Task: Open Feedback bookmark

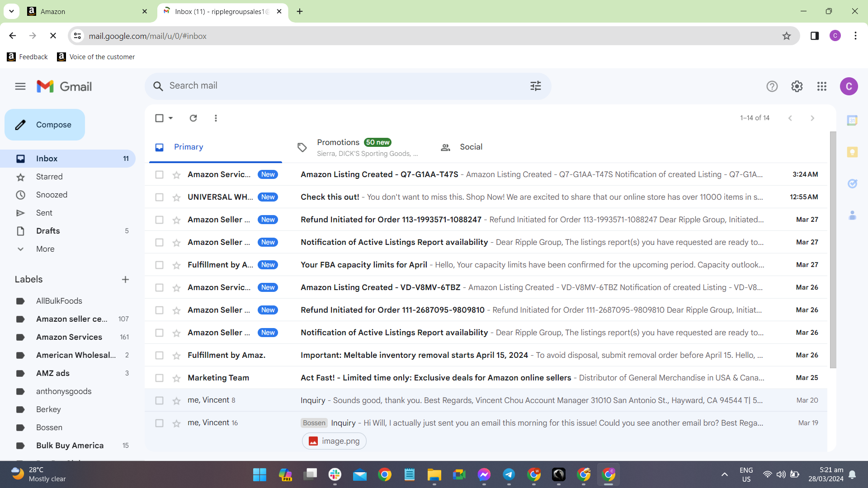Action: [28, 57]
